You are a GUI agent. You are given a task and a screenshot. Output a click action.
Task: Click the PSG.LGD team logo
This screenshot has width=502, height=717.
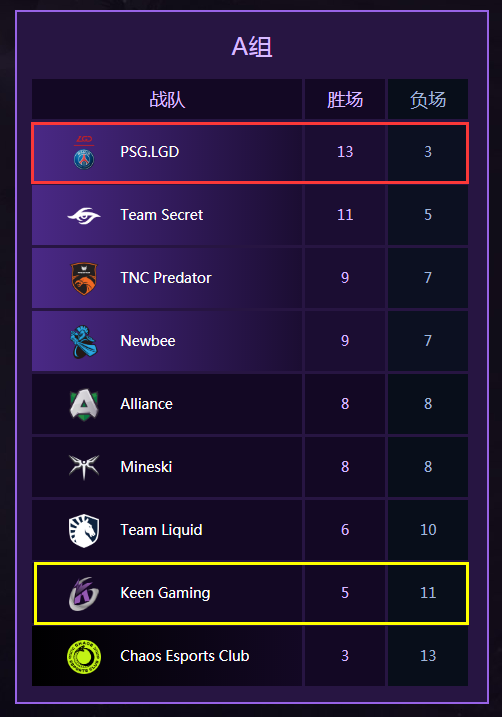click(84, 152)
